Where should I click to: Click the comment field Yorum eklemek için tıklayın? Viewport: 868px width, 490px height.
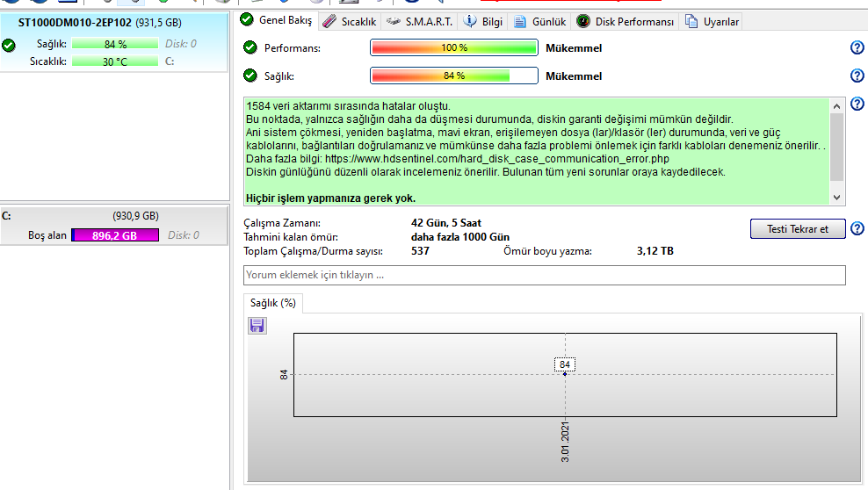pos(544,275)
